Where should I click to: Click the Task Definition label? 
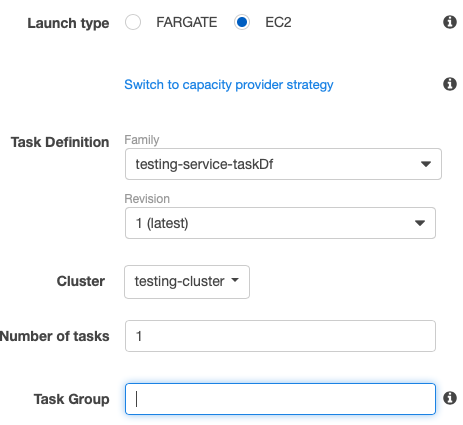point(60,142)
